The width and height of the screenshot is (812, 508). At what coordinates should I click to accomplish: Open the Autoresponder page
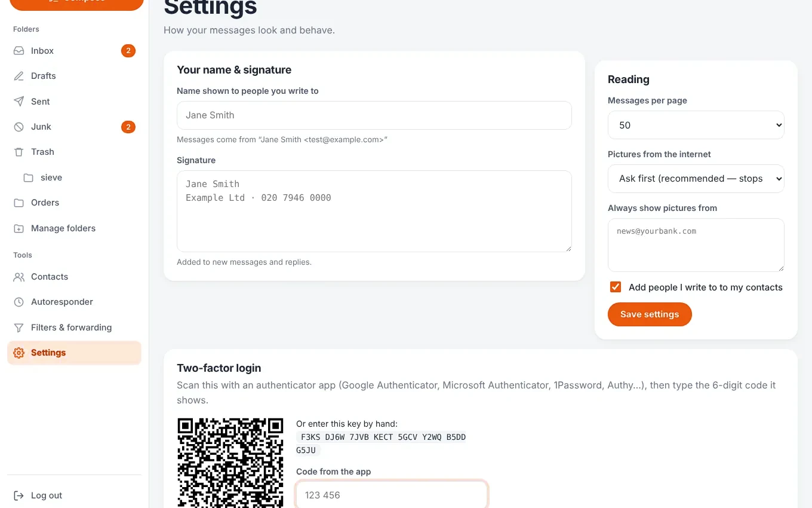point(74,302)
